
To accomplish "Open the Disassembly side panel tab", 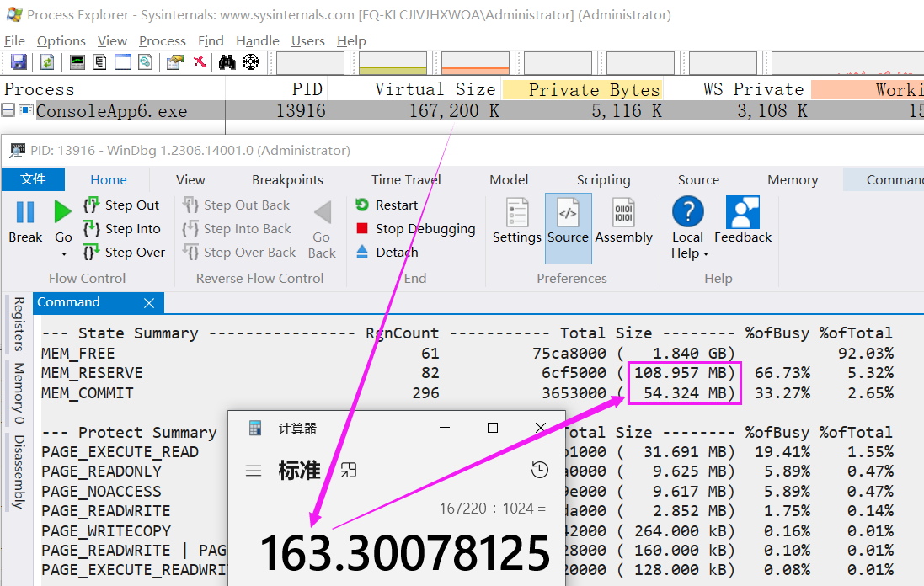I will click(19, 471).
